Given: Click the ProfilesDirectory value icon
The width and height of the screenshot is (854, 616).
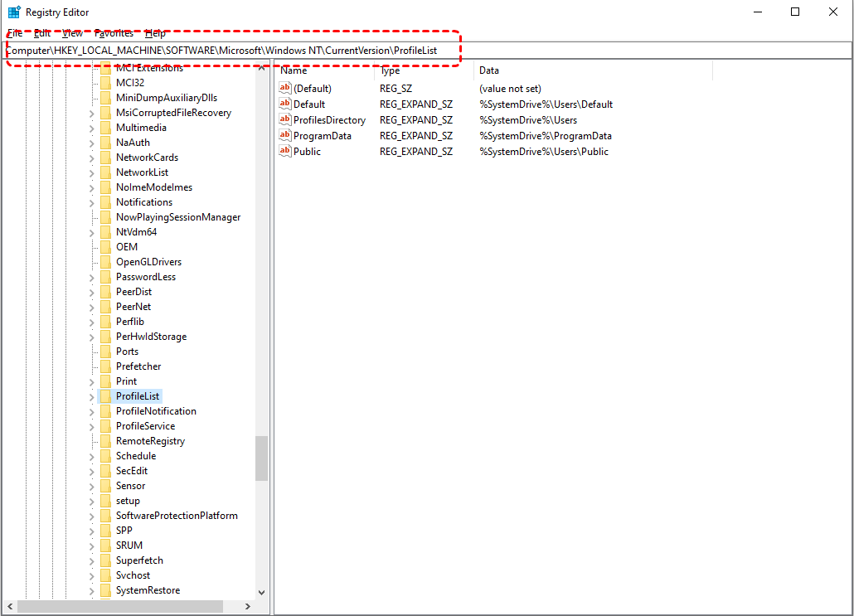Looking at the screenshot, I should click(285, 119).
